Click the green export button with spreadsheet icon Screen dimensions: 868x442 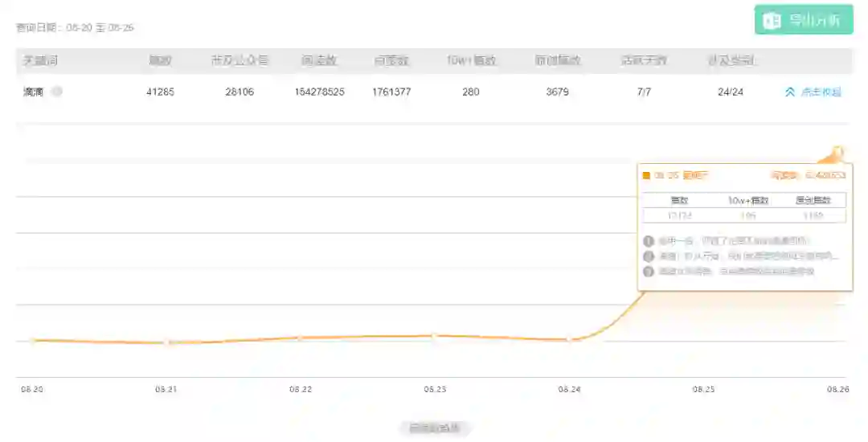pyautogui.click(x=803, y=20)
